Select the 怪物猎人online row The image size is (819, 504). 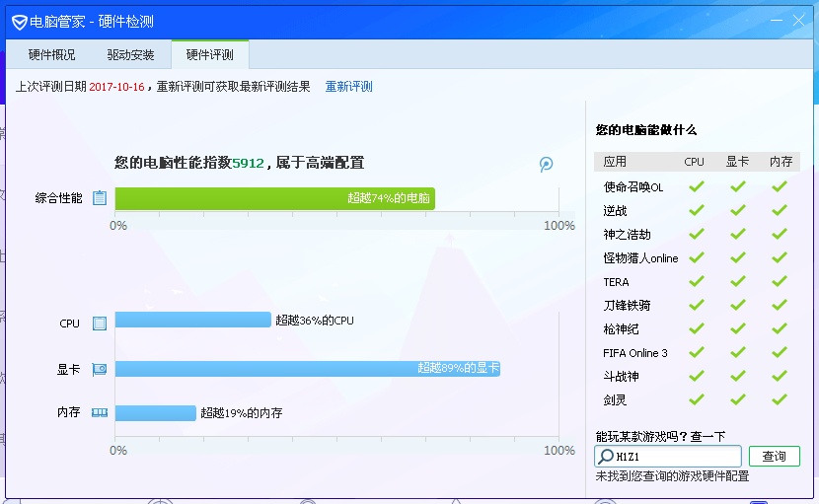click(697, 258)
